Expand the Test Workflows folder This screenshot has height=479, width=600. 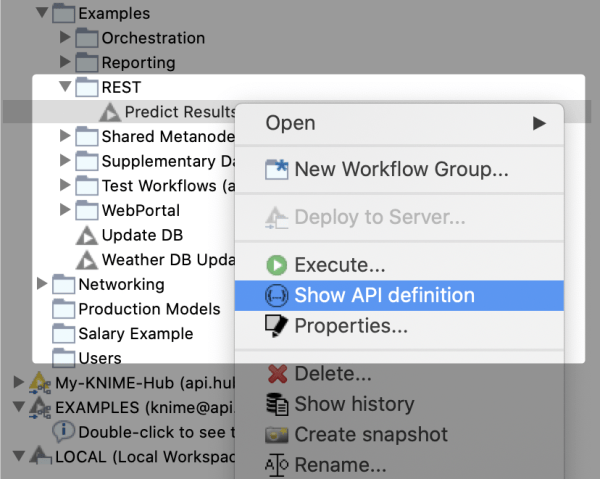pyautogui.click(x=65, y=185)
